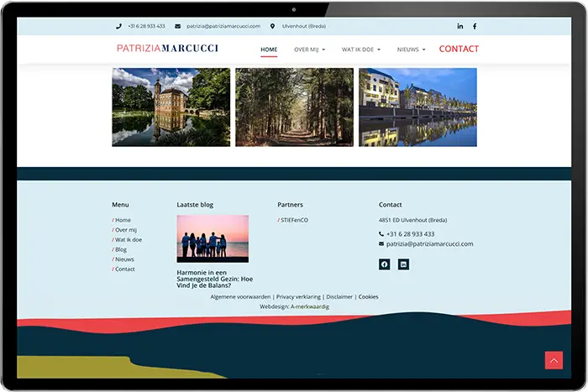Click Blog in the footer menu
This screenshot has height=392, width=588.
[x=119, y=249]
